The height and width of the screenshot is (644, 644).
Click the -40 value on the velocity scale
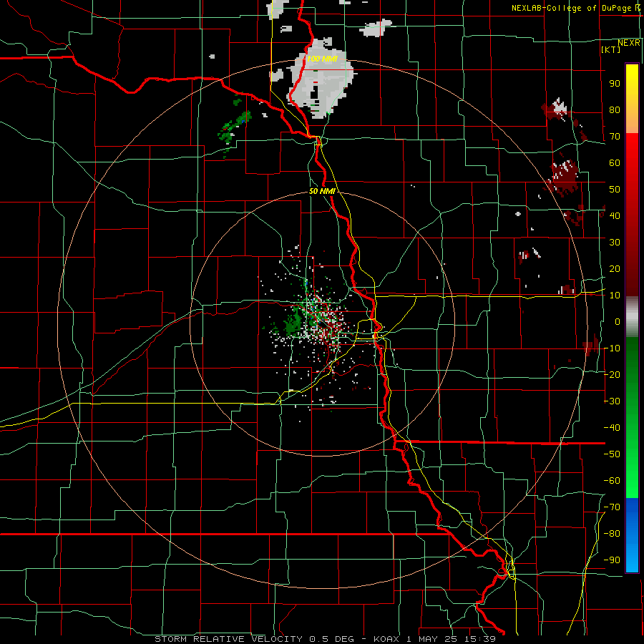coord(612,428)
